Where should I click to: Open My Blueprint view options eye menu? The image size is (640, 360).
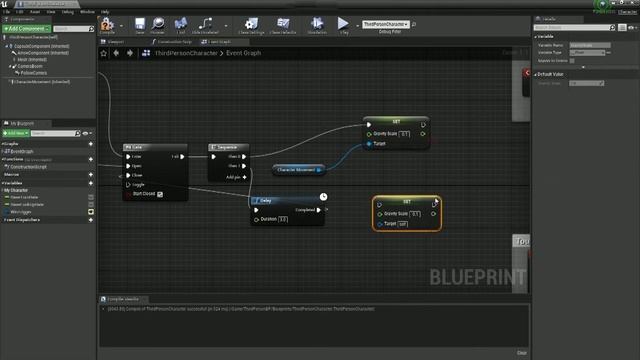(x=87, y=133)
